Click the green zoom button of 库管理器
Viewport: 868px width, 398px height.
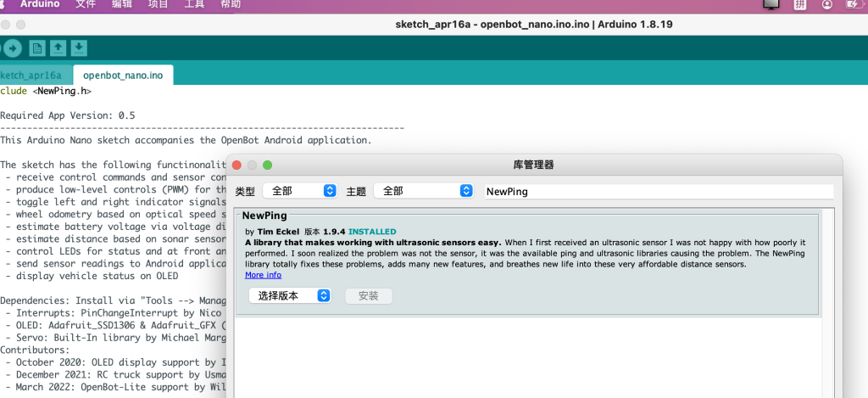pos(267,165)
